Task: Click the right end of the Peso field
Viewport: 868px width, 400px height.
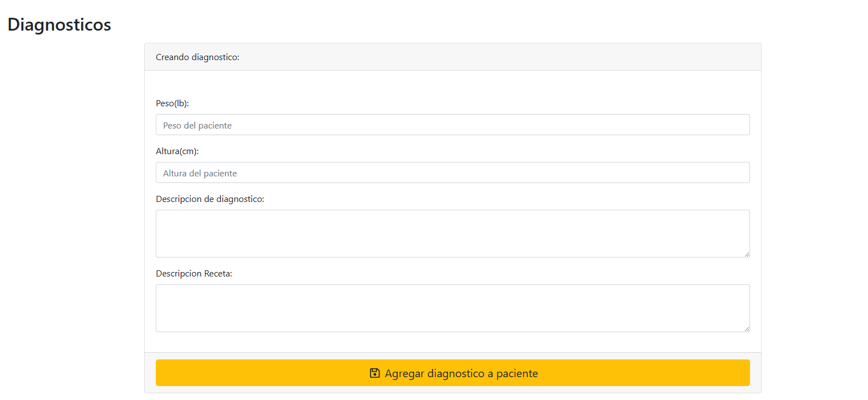Action: pos(740,125)
